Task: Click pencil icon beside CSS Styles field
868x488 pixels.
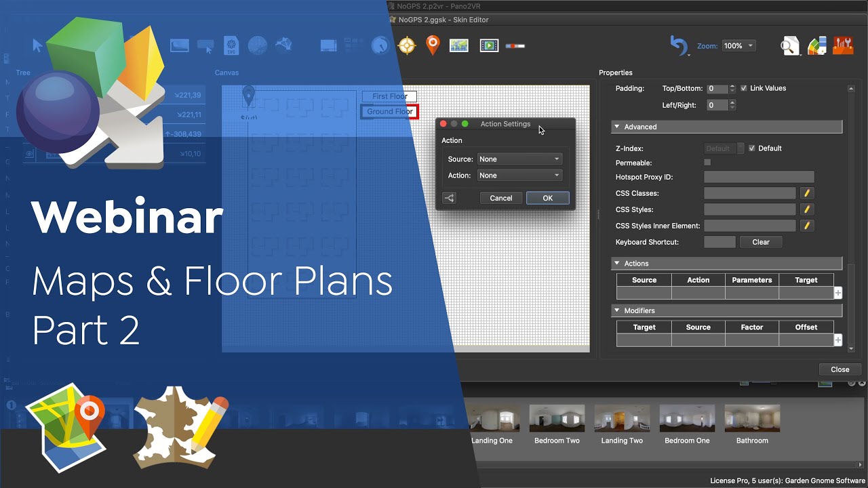Action: point(807,209)
